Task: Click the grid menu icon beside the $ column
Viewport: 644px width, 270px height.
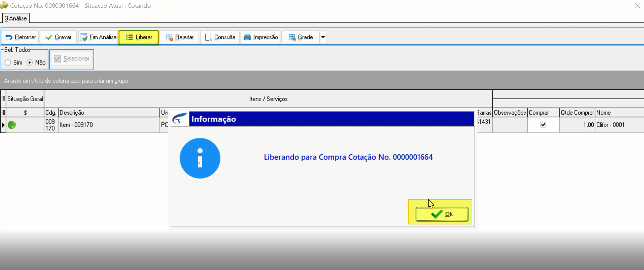Action: (x=3, y=113)
